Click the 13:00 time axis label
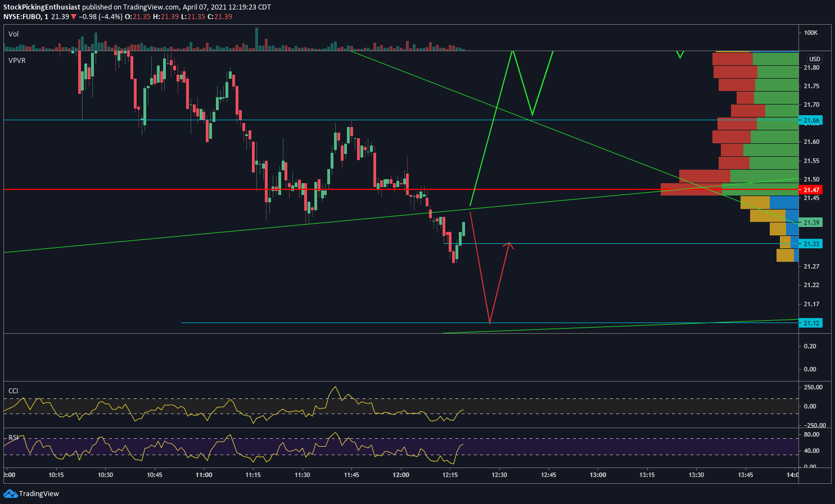This screenshot has height=504, width=835. click(598, 475)
